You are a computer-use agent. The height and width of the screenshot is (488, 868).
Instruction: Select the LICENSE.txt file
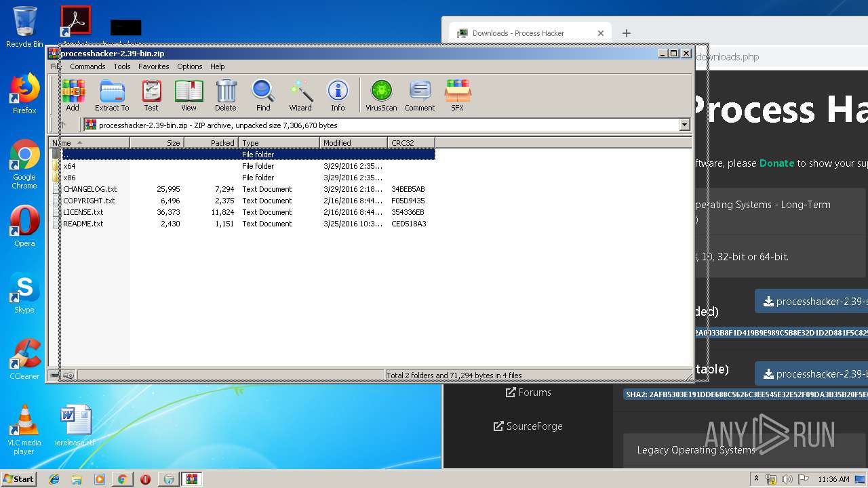tap(243, 212)
